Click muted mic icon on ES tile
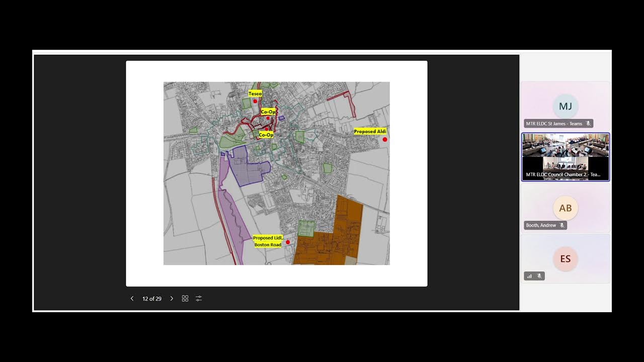The image size is (644, 362). coord(539,276)
